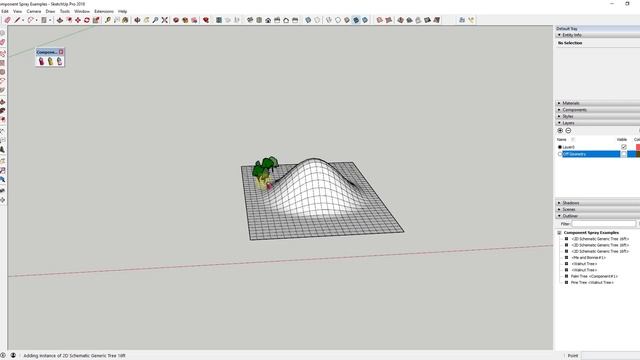The height and width of the screenshot is (360, 640).
Task: Open the Shapes tool dropdown arrow
Action: 50,20
